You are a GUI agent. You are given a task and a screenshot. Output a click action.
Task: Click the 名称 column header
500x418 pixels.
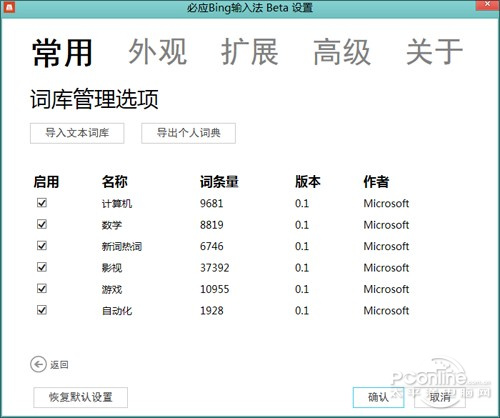tap(115, 182)
